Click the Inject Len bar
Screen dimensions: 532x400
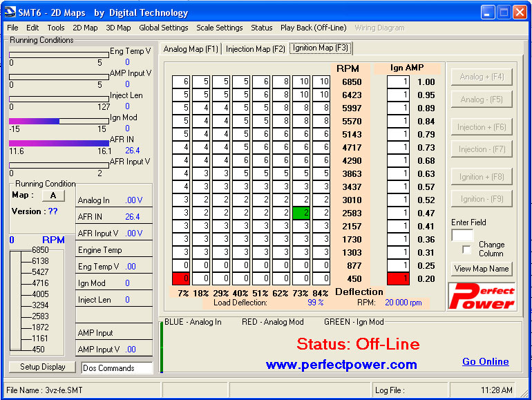point(59,99)
